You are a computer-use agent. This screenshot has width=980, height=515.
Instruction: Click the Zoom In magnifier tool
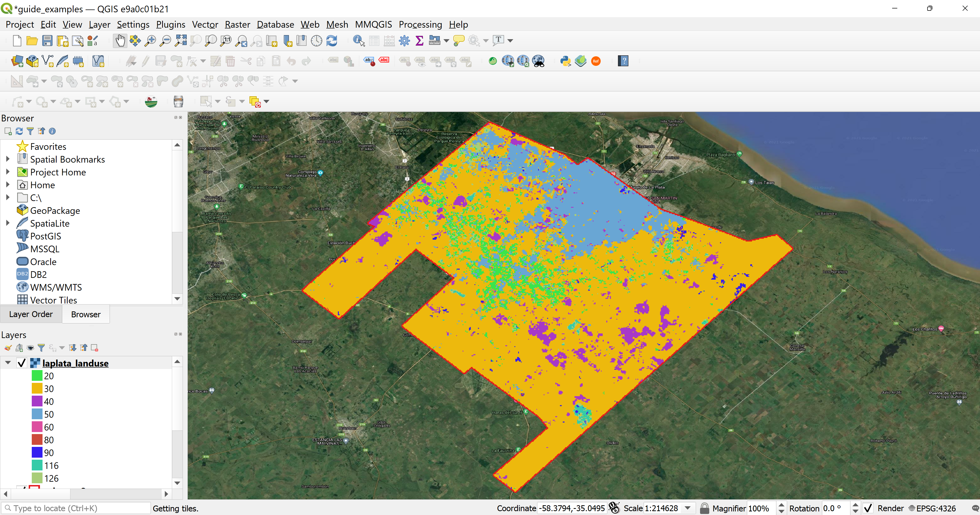coord(150,40)
